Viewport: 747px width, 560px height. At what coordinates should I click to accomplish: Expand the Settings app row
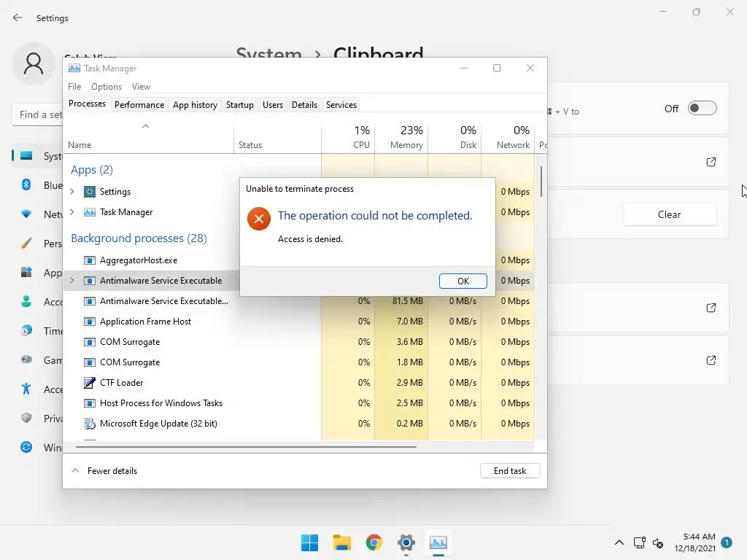72,192
